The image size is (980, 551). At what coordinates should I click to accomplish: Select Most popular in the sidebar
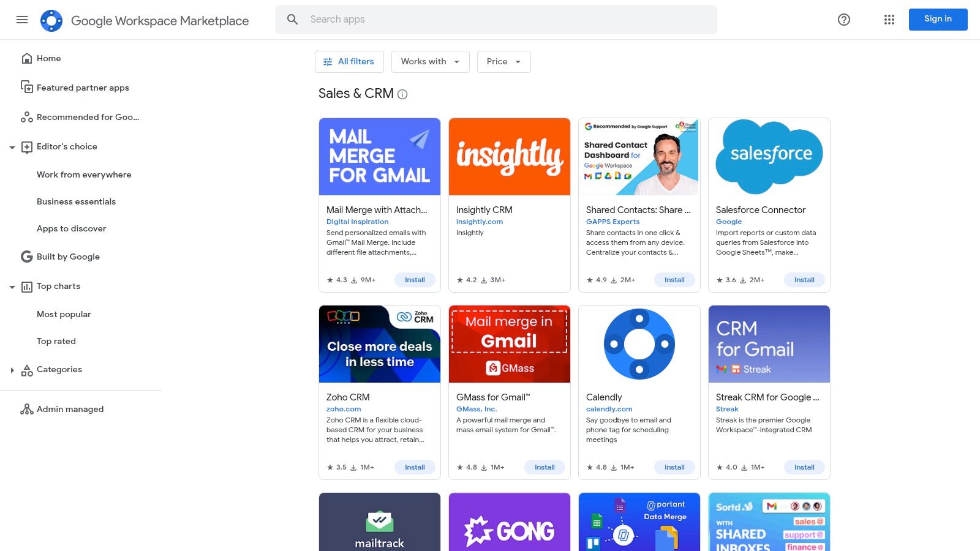[64, 314]
